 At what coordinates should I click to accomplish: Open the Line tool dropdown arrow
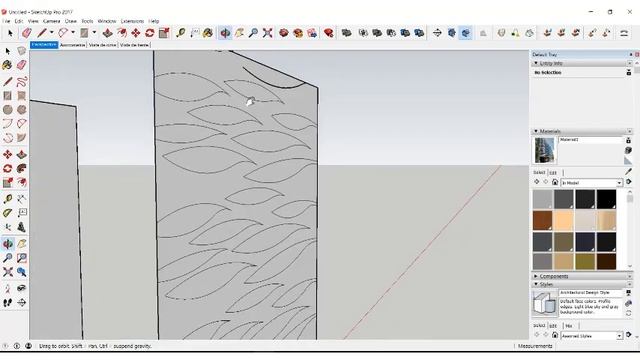[x=51, y=33]
